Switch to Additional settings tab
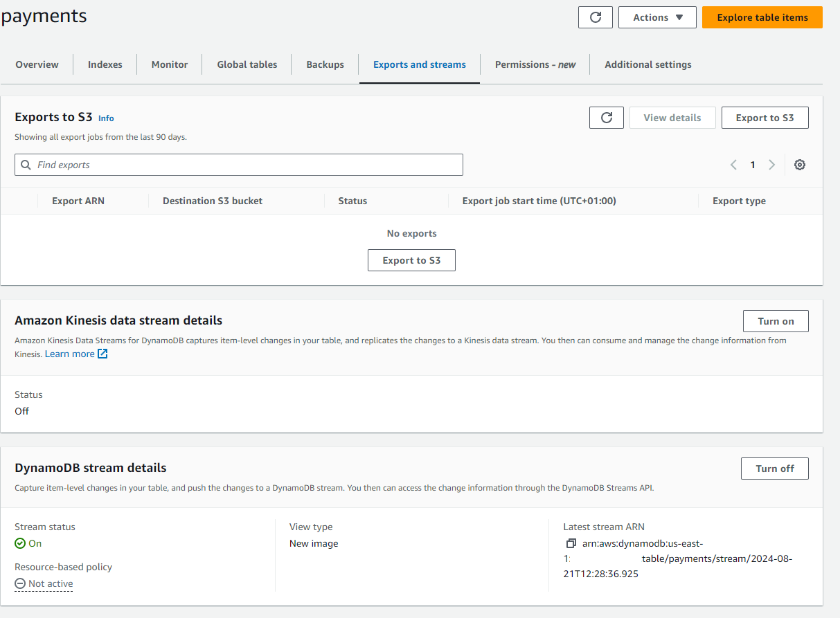840x618 pixels. pos(648,64)
